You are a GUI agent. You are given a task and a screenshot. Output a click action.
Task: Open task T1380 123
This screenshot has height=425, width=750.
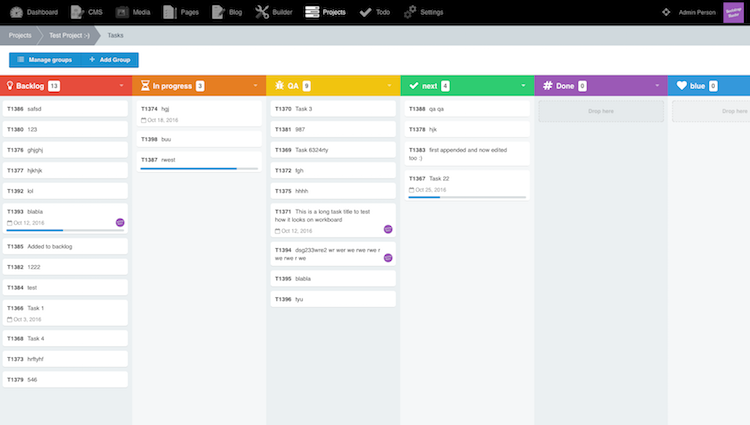click(65, 130)
